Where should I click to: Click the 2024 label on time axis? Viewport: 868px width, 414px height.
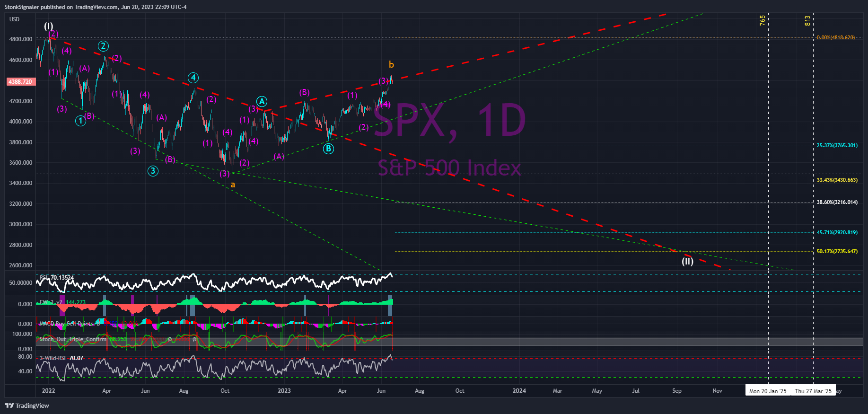pyautogui.click(x=519, y=391)
